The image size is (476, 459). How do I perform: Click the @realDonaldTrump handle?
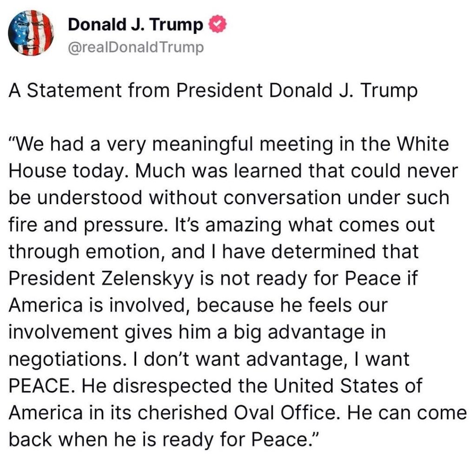pos(136,47)
